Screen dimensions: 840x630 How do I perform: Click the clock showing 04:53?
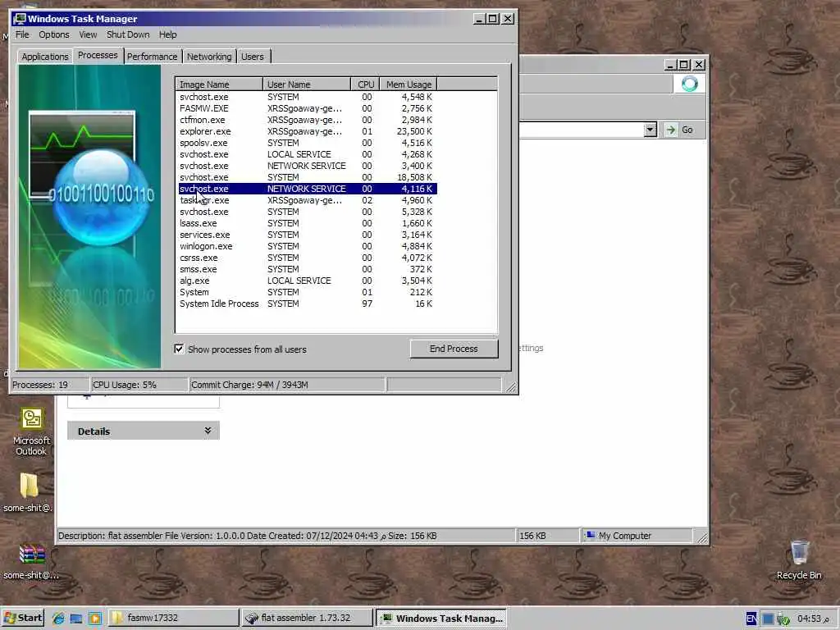pos(813,619)
